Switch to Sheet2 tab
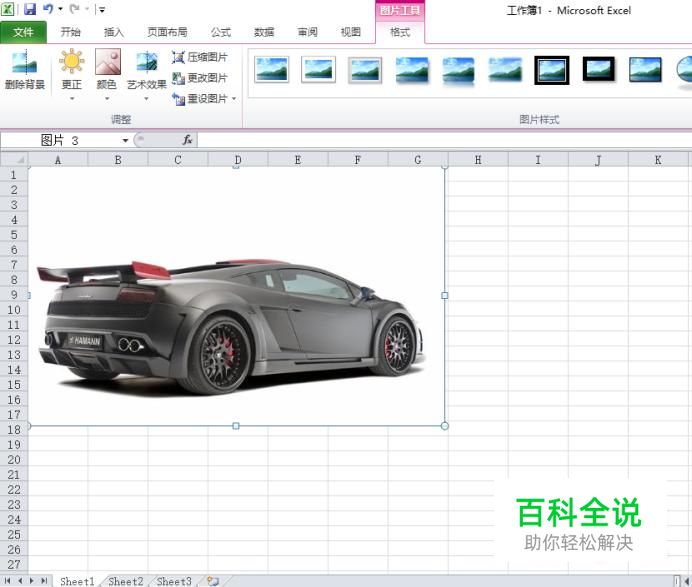Screen dimensions: 692x587 pyautogui.click(x=125, y=581)
